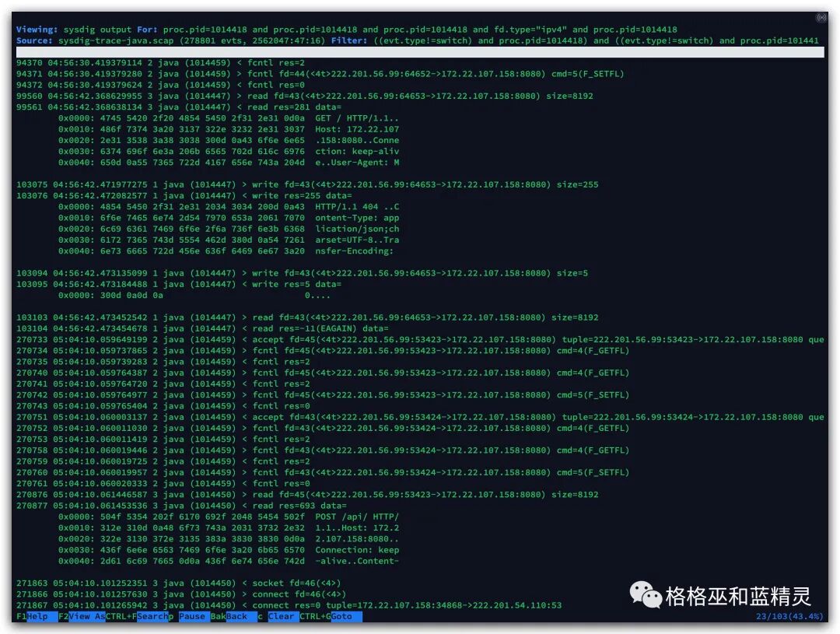Click hex line 'e..User-Agent: M'
The height and width of the screenshot is (634, 840).
pyautogui.click(x=229, y=163)
